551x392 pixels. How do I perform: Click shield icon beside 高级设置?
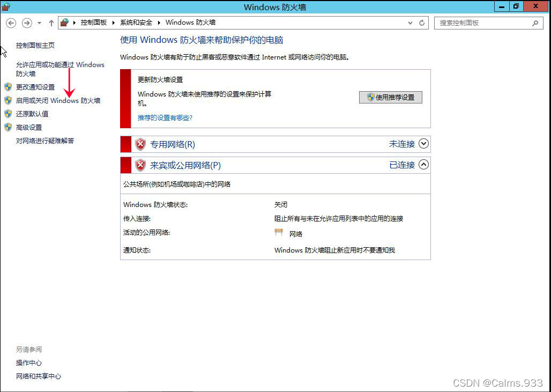8,127
